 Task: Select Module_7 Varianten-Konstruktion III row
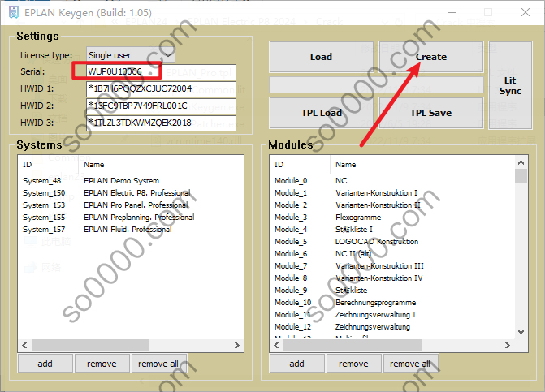pos(393,265)
